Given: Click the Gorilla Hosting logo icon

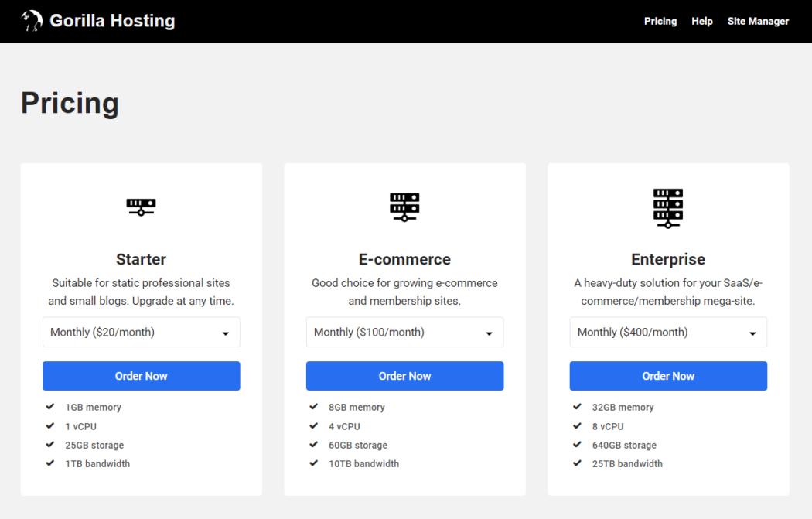Looking at the screenshot, I should click(32, 21).
